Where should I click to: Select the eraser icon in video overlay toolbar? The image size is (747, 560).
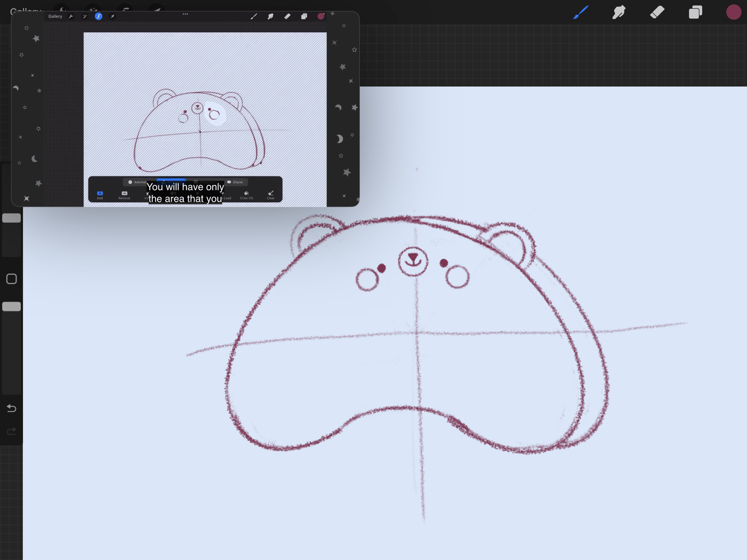287,17
